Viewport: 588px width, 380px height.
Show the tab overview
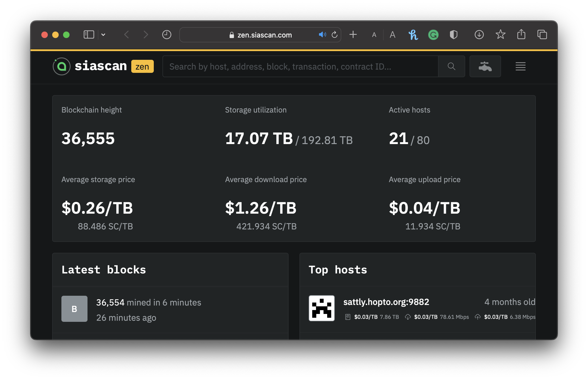542,35
